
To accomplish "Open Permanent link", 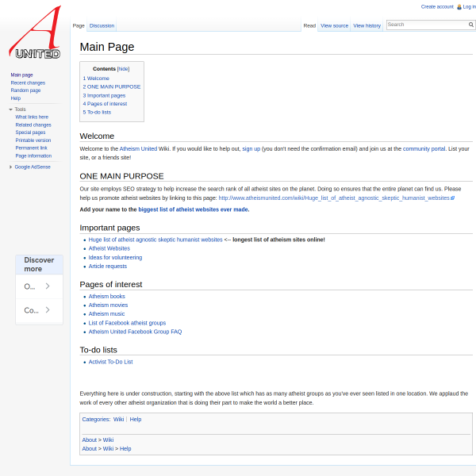I will (x=31, y=148).
